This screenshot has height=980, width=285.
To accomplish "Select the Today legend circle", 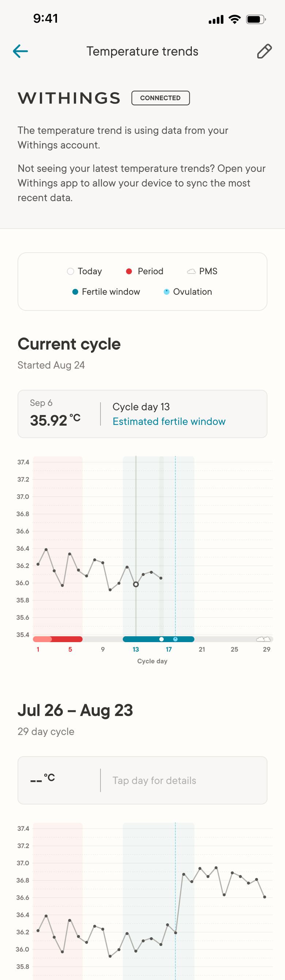I will coord(70,271).
